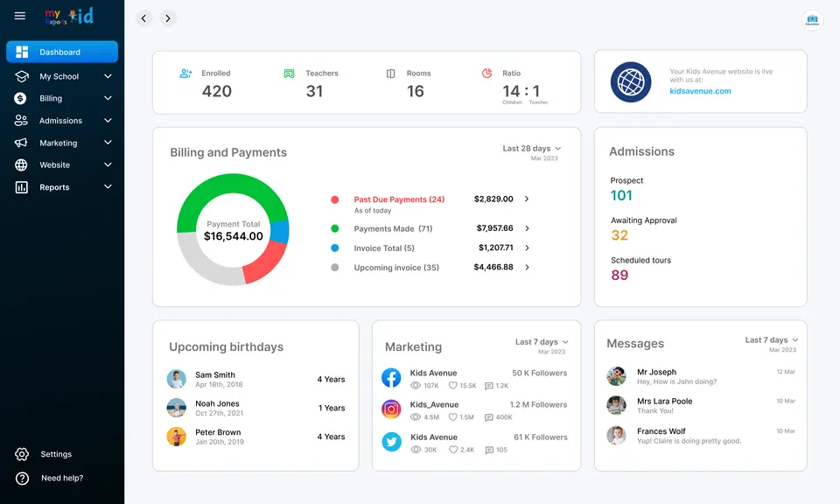Expand the Billing menu chevron
The image size is (840, 504).
[x=108, y=98]
